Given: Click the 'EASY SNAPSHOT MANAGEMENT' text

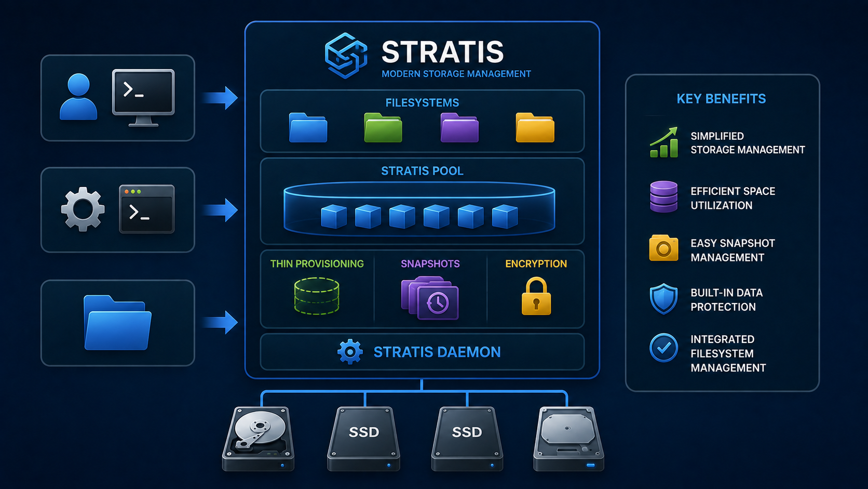Looking at the screenshot, I should [x=733, y=250].
